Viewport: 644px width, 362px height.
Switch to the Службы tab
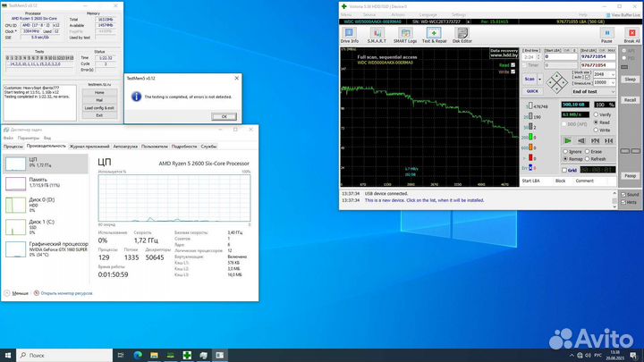208,146
